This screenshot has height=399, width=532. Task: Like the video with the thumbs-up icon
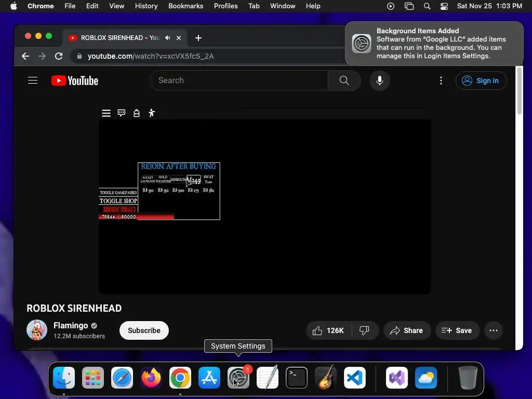tap(328, 330)
